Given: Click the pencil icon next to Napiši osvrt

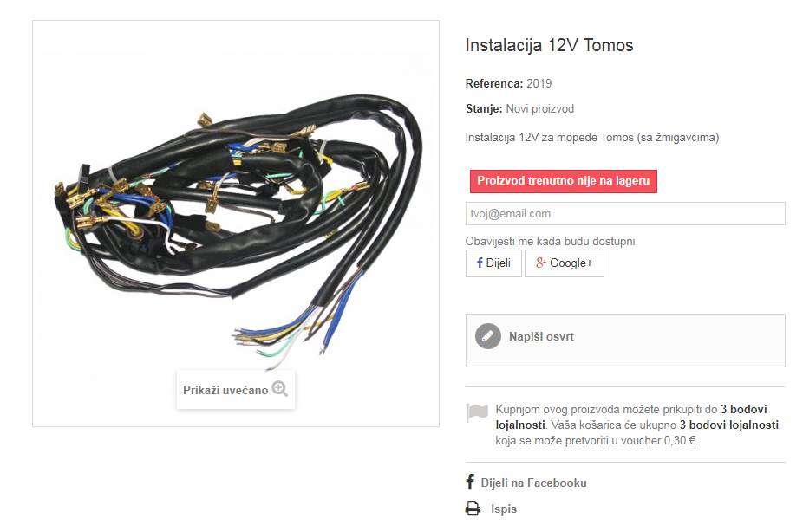Looking at the screenshot, I should [487, 336].
